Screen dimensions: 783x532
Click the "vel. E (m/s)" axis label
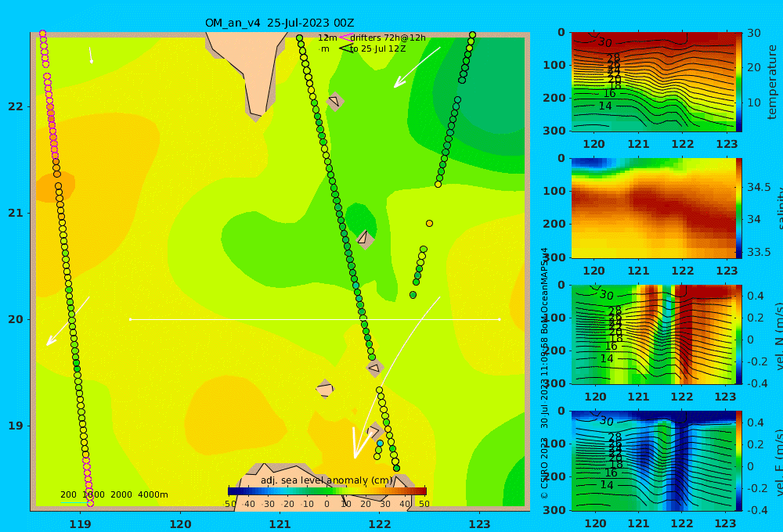(x=778, y=462)
